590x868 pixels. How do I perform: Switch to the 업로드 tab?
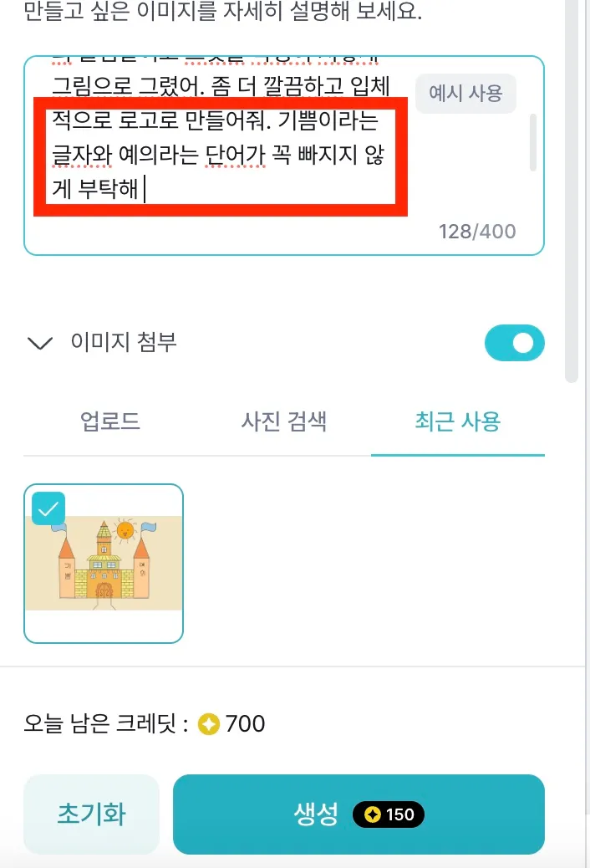pyautogui.click(x=110, y=421)
